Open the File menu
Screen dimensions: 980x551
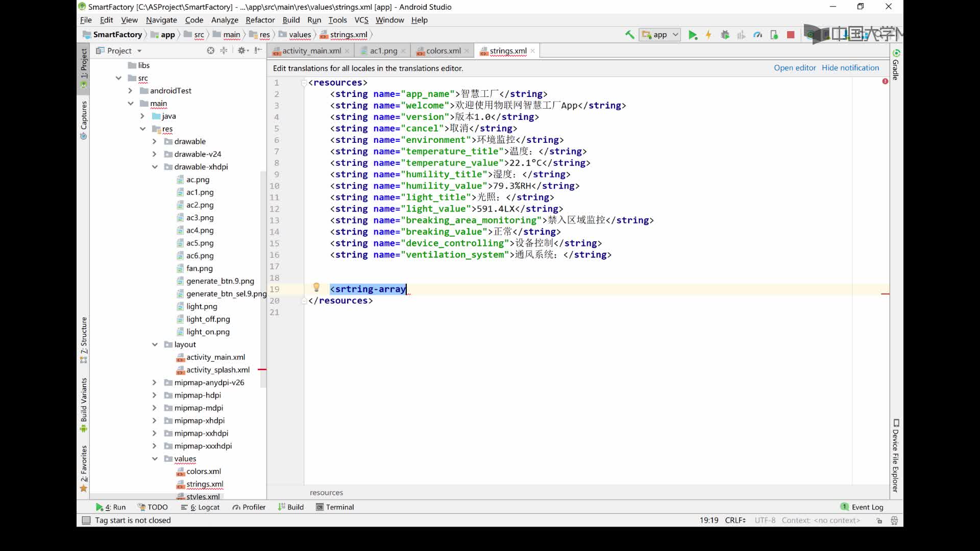tap(86, 20)
